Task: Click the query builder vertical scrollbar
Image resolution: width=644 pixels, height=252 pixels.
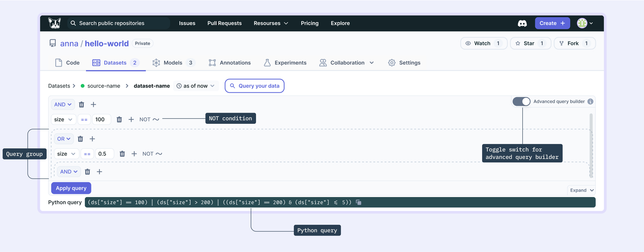Action: coord(591,145)
